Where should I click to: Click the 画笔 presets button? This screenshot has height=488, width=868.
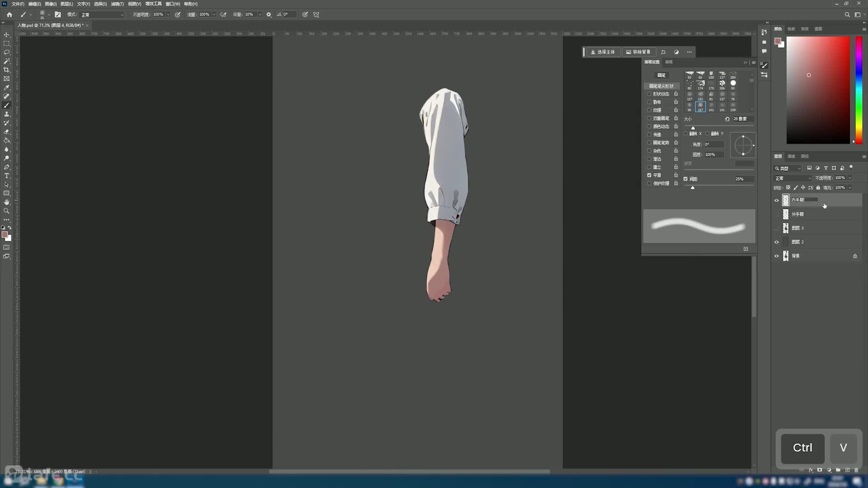pyautogui.click(x=661, y=75)
